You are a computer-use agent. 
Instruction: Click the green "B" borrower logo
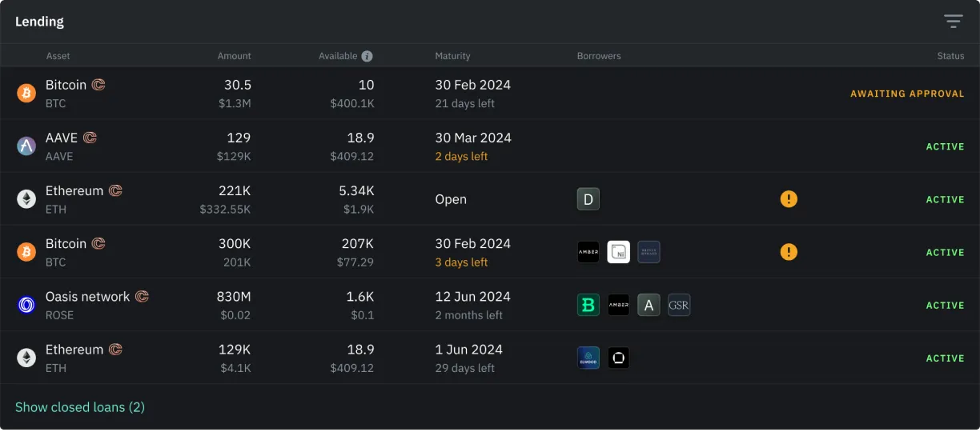point(588,305)
